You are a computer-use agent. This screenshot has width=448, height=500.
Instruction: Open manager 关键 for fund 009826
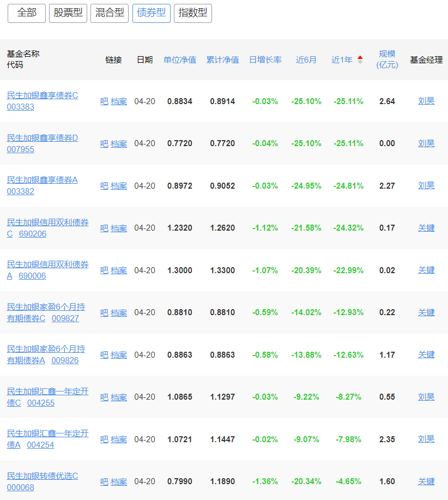426,354
